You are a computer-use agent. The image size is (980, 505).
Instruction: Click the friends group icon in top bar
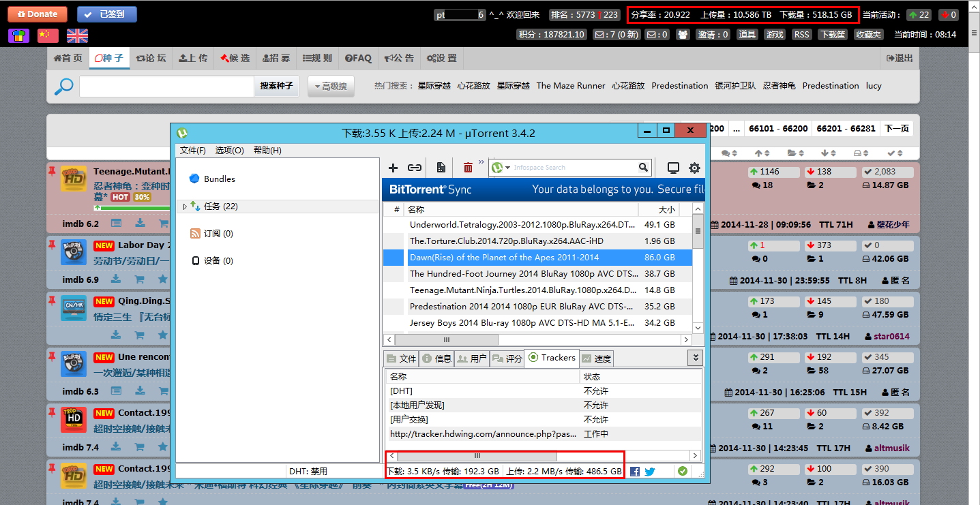[683, 35]
